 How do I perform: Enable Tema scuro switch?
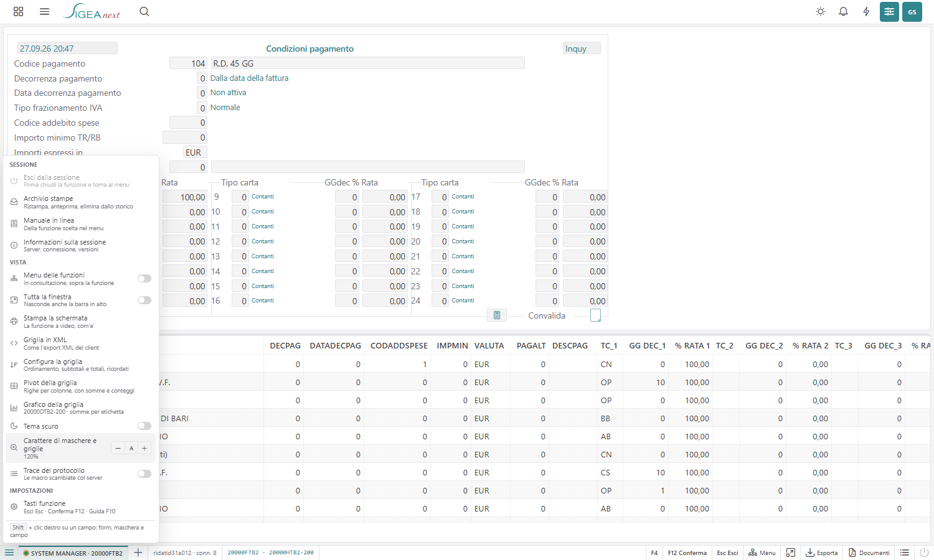point(144,426)
